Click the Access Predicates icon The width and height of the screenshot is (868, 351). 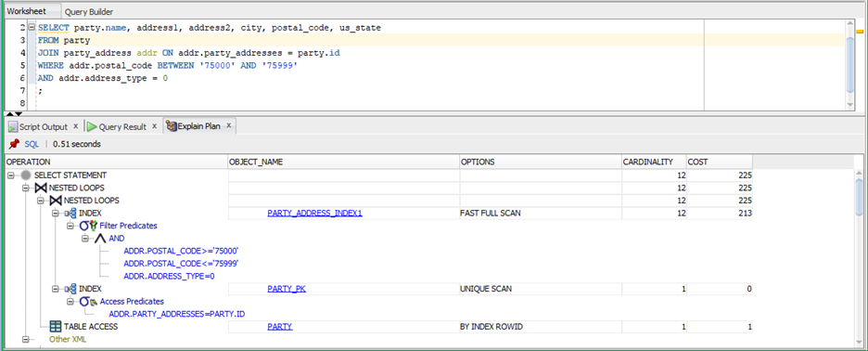point(88,302)
